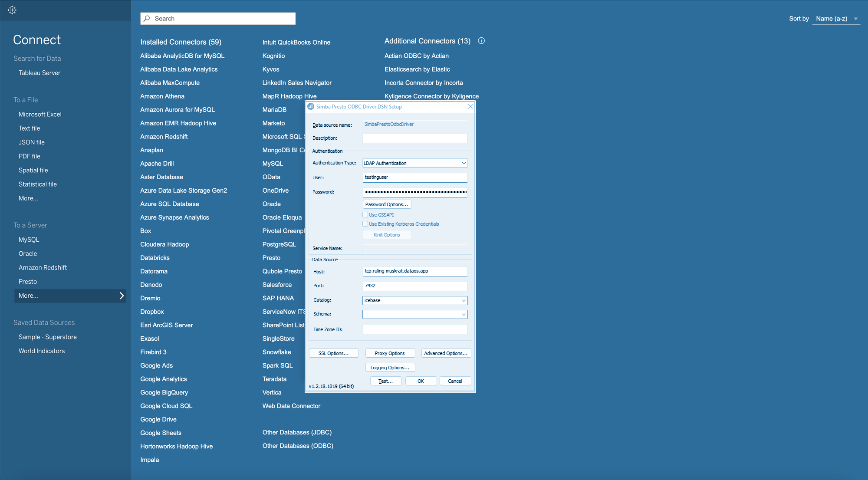Click the SSL Options button icon in DSN setup
868x480 pixels.
pos(334,353)
